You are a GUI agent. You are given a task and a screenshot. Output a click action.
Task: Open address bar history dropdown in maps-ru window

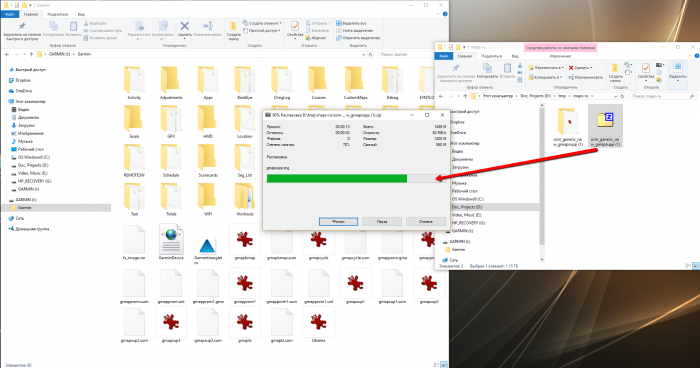click(x=615, y=96)
